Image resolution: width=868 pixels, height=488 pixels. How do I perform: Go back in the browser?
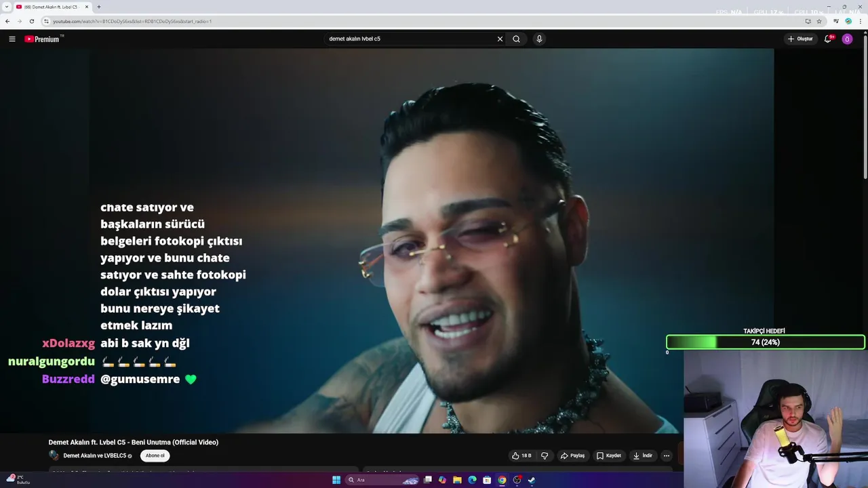click(x=7, y=21)
